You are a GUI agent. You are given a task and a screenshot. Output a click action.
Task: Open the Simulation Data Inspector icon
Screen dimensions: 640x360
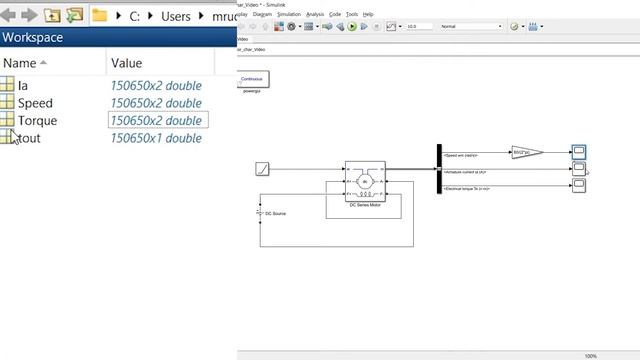391,27
